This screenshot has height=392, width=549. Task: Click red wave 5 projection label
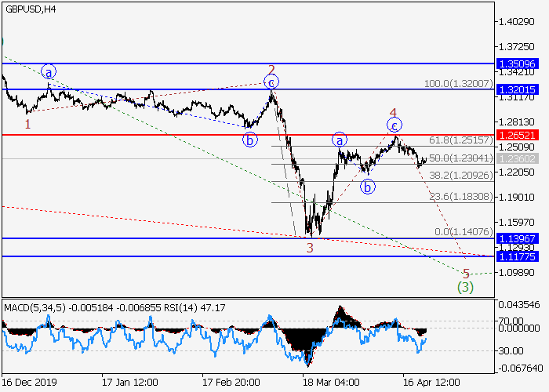466,274
